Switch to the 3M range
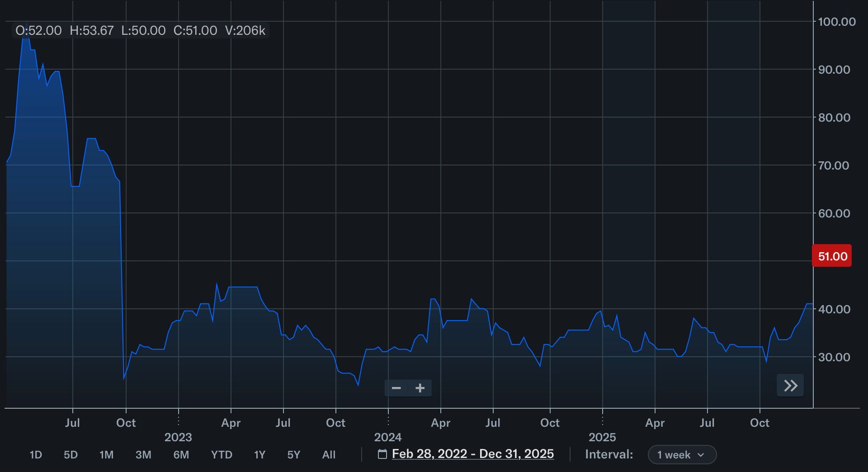 143,455
